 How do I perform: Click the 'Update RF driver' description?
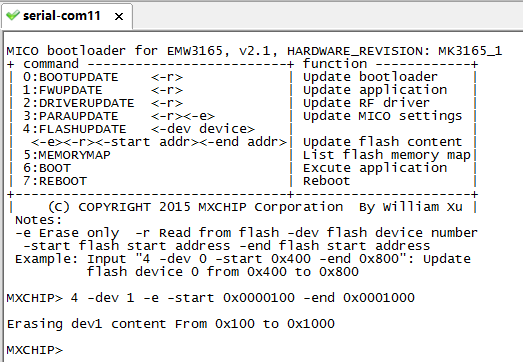(x=366, y=103)
